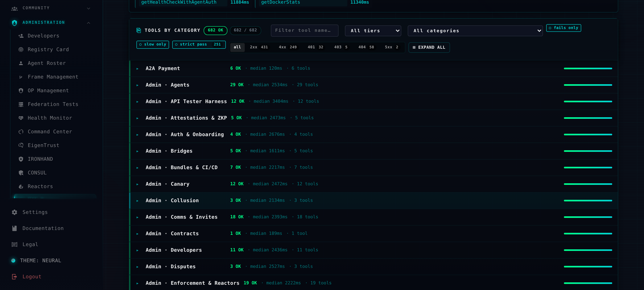This screenshot has height=290, width=644.
Task: Expand the A2A Payment category row
Action: pyautogui.click(x=374, y=68)
